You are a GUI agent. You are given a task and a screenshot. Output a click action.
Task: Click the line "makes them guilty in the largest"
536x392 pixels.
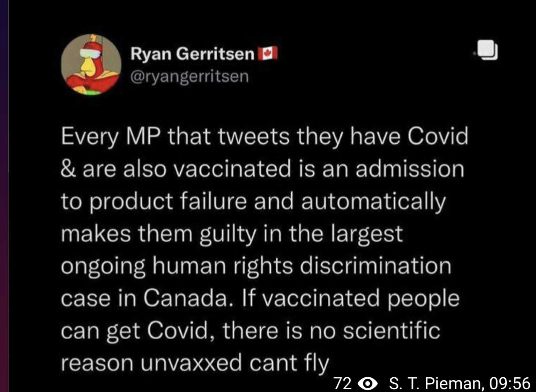pyautogui.click(x=232, y=234)
